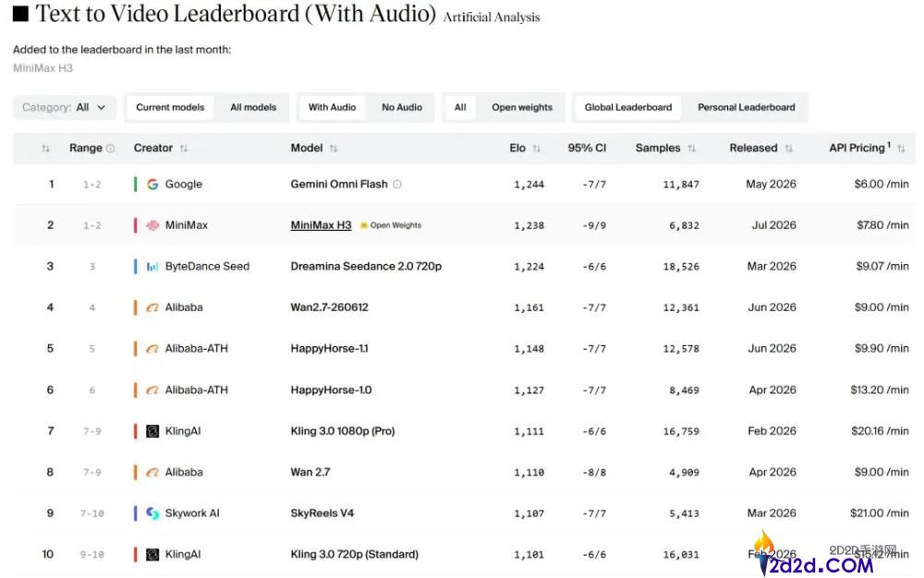Click the MiniMax logo icon
Image resolution: width=924 pixels, height=578 pixels.
click(x=152, y=225)
